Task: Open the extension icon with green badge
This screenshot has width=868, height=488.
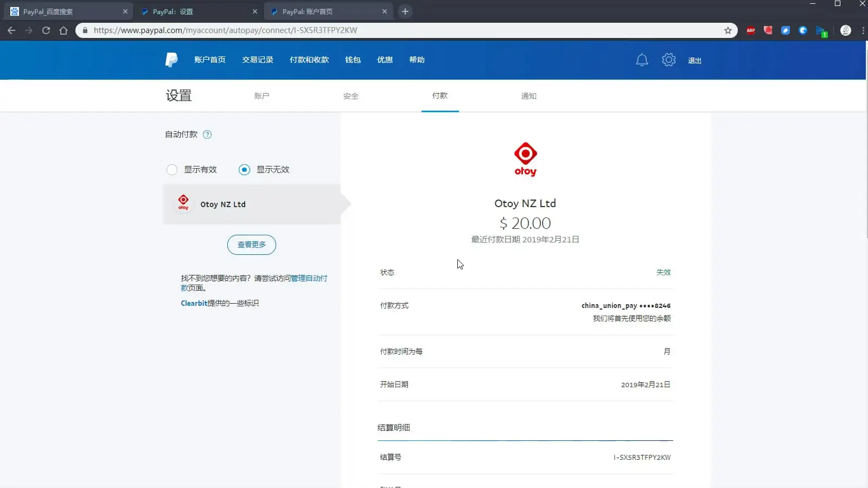Action: coord(821,31)
